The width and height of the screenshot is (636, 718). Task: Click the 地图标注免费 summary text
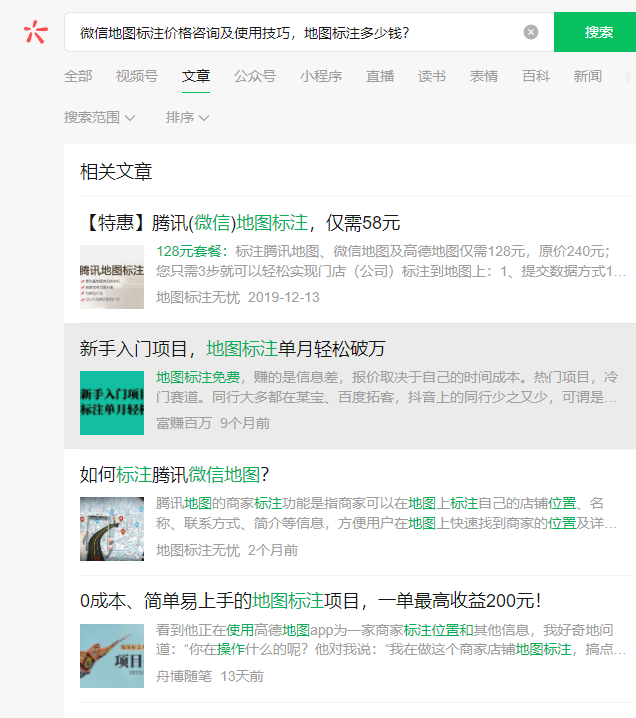pyautogui.click(x=387, y=387)
